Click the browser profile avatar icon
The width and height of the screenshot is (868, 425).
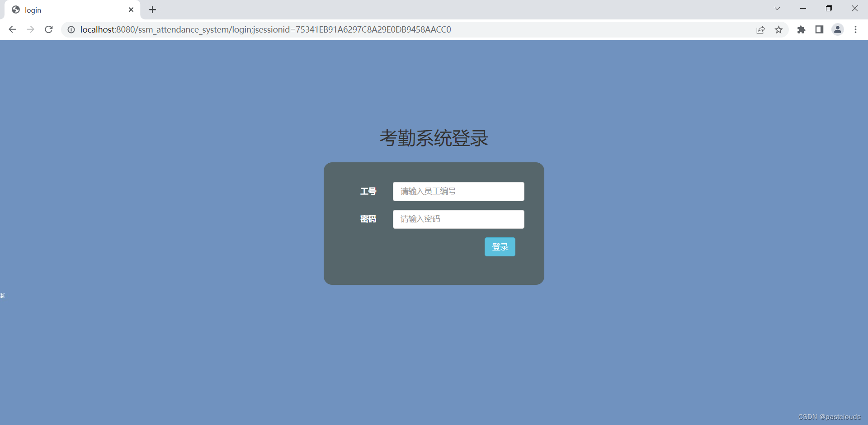tap(838, 29)
